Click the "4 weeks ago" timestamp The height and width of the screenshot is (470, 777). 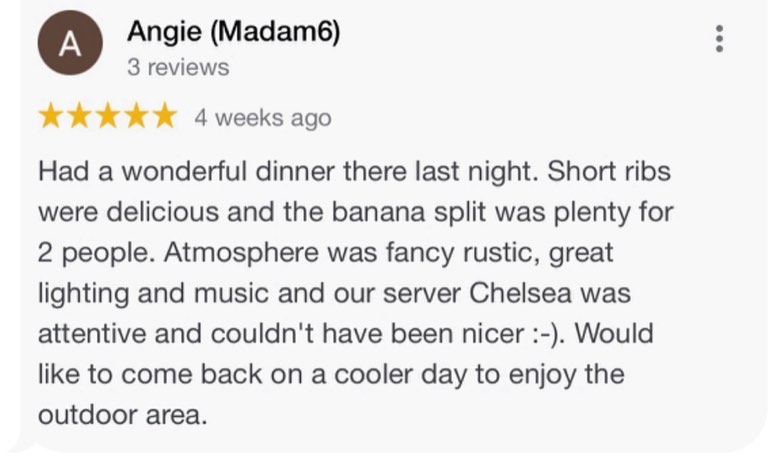pos(263,118)
